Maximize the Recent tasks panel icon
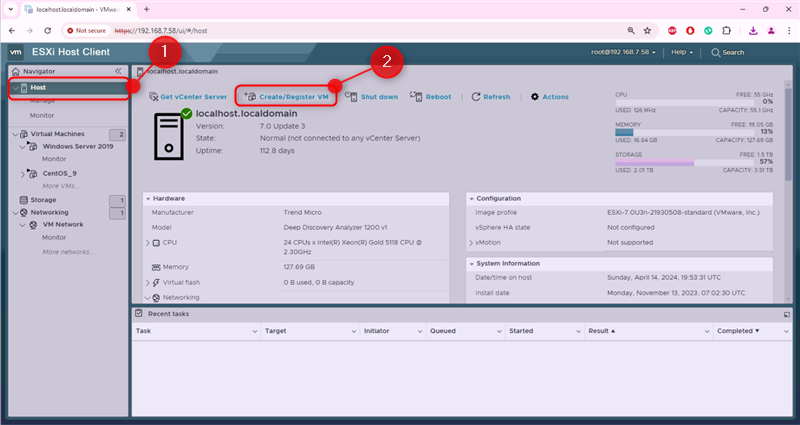Screen dimensions: 800x425 [787, 314]
